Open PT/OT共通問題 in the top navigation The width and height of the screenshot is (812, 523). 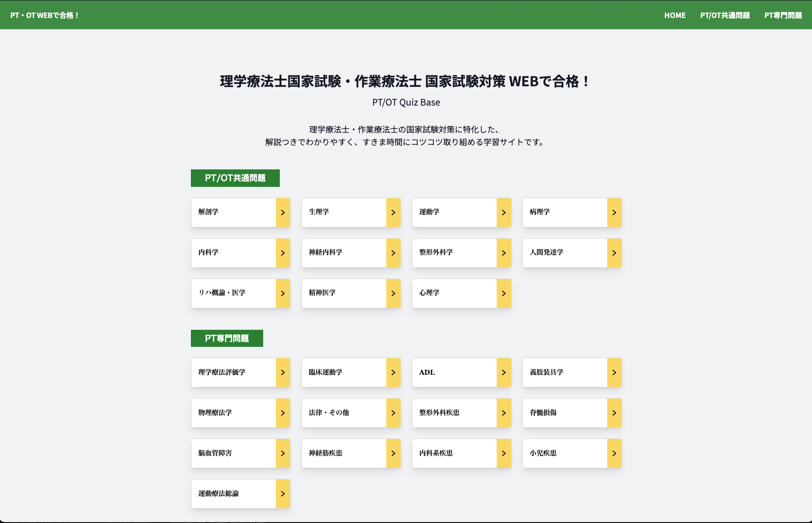pyautogui.click(x=725, y=15)
